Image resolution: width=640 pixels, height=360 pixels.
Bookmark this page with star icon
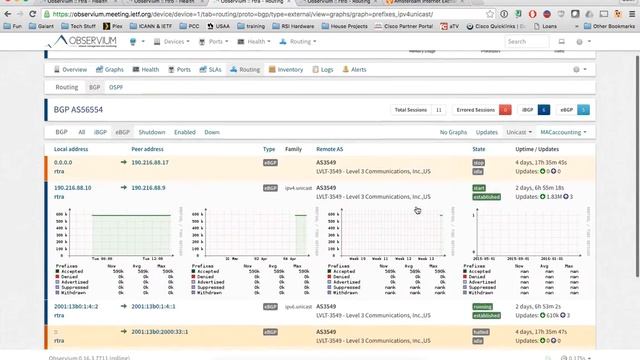[x=490, y=14]
